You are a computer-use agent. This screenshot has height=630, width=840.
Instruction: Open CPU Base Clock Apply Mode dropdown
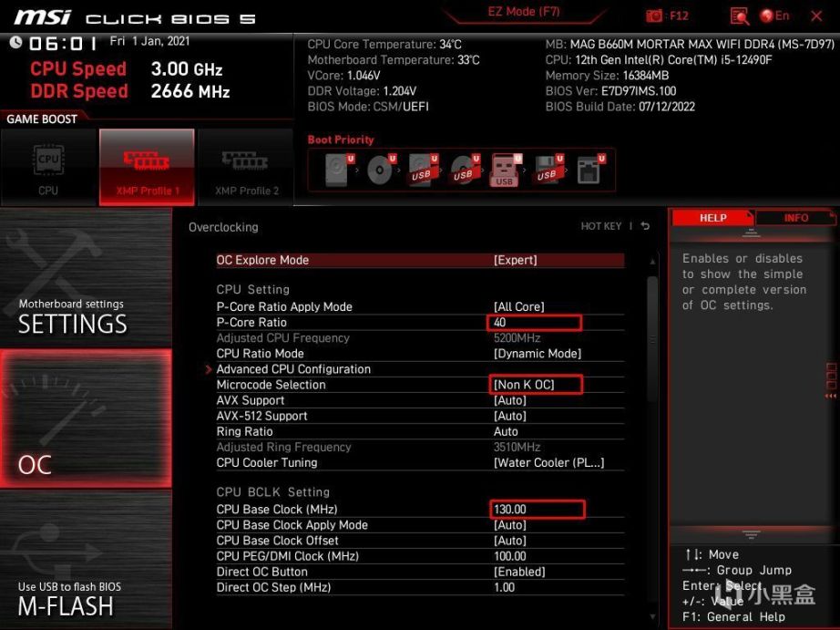pyautogui.click(x=510, y=524)
